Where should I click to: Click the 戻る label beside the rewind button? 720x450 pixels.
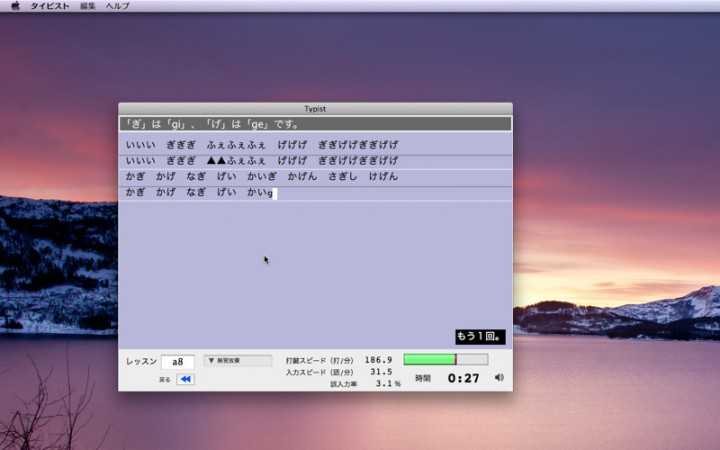[x=165, y=380]
